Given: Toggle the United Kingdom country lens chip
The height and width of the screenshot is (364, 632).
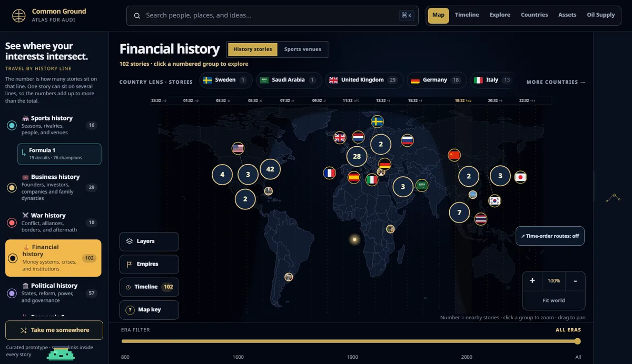Looking at the screenshot, I should pyautogui.click(x=364, y=80).
